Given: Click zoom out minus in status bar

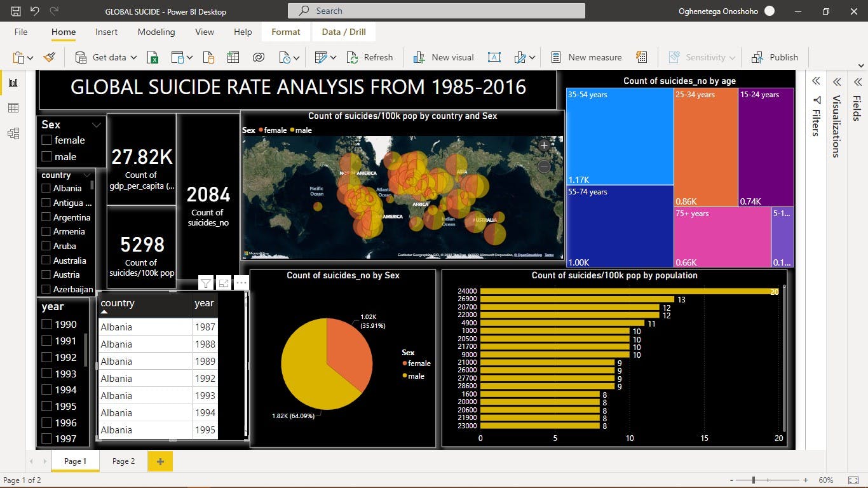Looking at the screenshot, I should [x=731, y=480].
